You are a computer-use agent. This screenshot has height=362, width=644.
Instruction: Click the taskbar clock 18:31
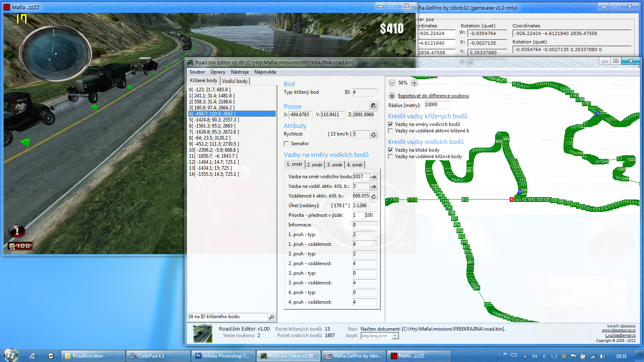point(621,356)
